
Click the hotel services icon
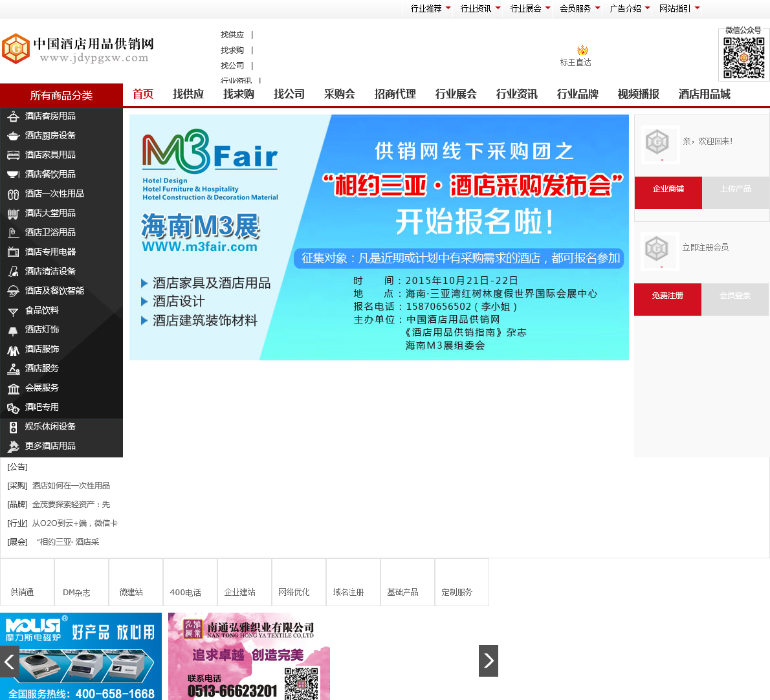pos(13,369)
